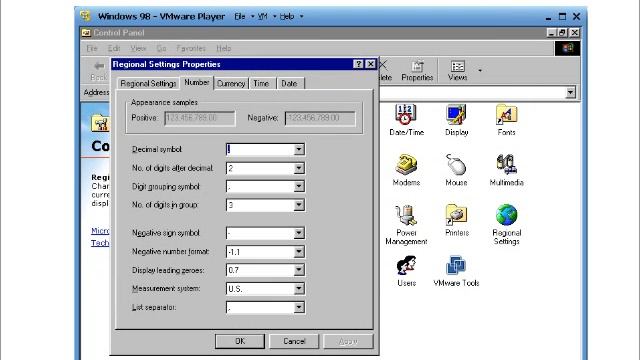Click the Windows logo throbber in Control Panel
The height and width of the screenshot is (360, 640).
567,48
